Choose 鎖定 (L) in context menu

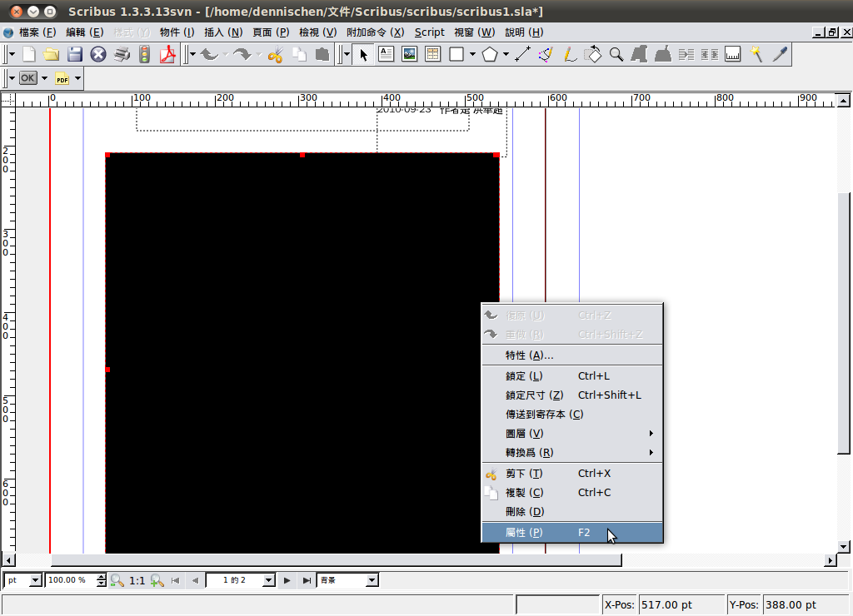point(572,375)
